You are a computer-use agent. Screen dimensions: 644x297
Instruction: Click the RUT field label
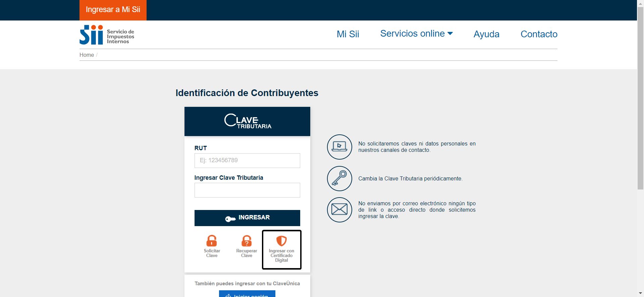(x=201, y=148)
